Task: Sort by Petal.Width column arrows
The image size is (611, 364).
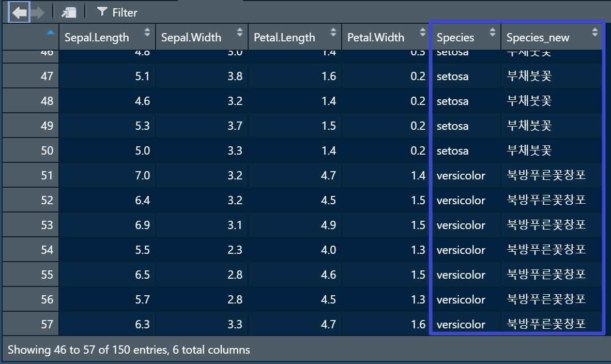Action: tap(423, 32)
